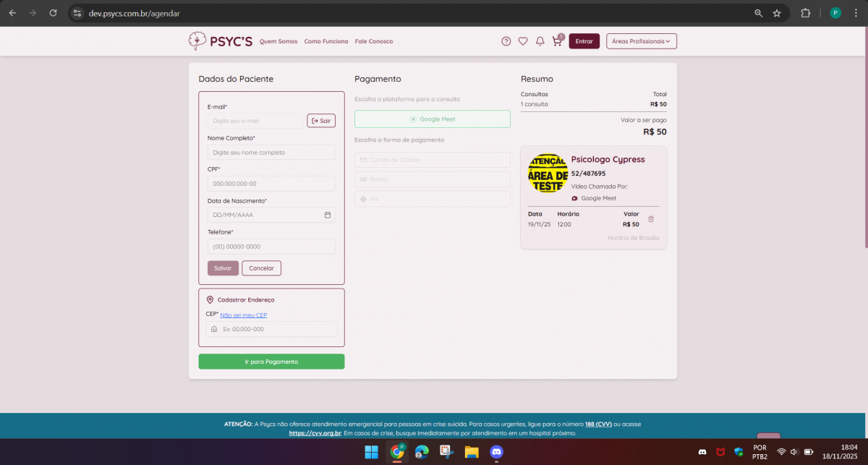This screenshot has width=868, height=465.
Task: Open the Quem Somos menu item
Action: [x=278, y=41]
